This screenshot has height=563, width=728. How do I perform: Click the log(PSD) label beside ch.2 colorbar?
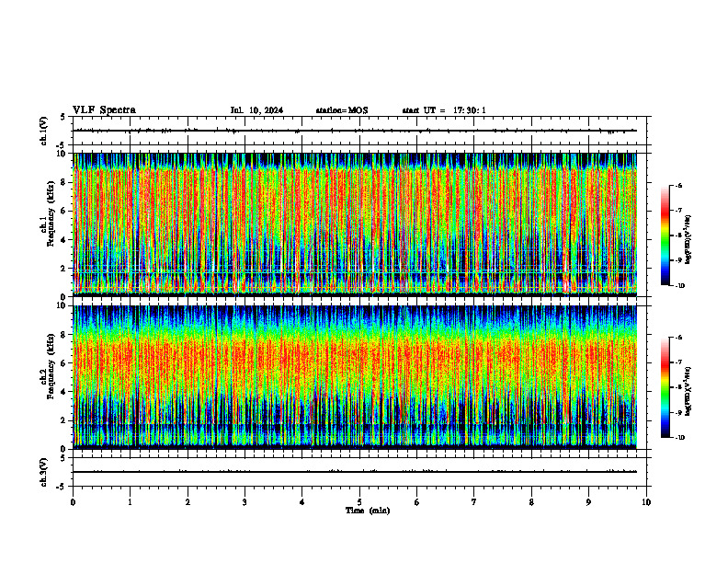pos(688,392)
